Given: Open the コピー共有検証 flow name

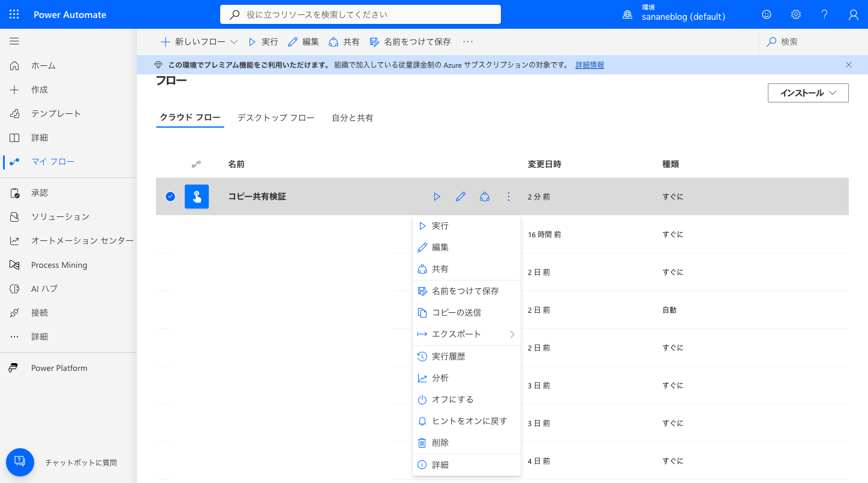Looking at the screenshot, I should coord(257,197).
